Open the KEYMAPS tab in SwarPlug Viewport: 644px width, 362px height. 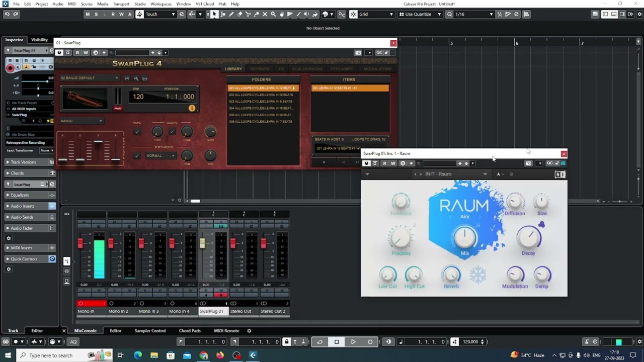coord(260,69)
